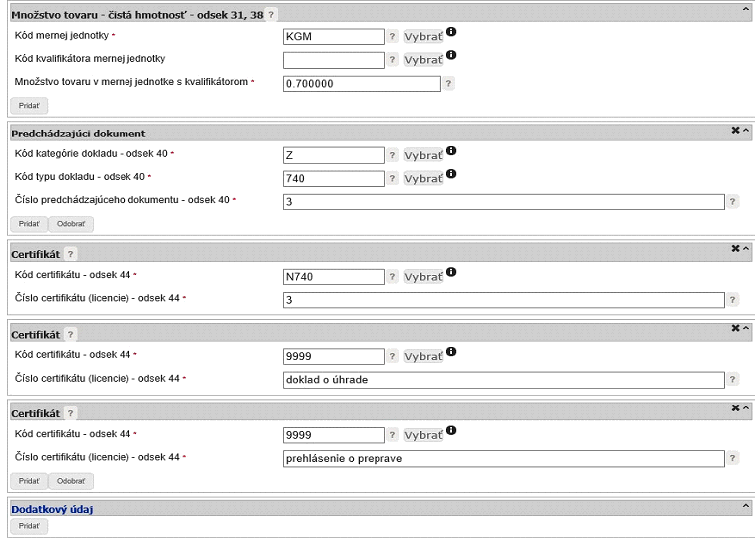Collapse the Dodatkový údaj section
This screenshot has height=541, width=756.
pyautogui.click(x=746, y=506)
